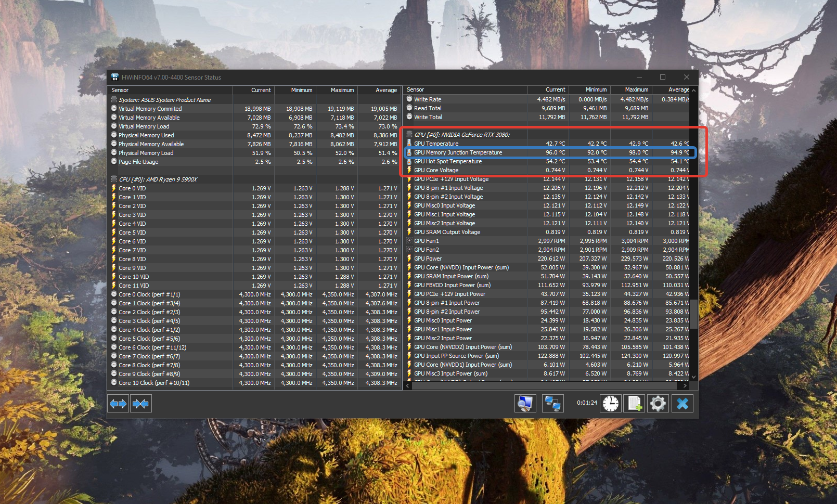The width and height of the screenshot is (837, 504).
Task: Click the fan icon beside GPU Fan1
Action: point(409,241)
